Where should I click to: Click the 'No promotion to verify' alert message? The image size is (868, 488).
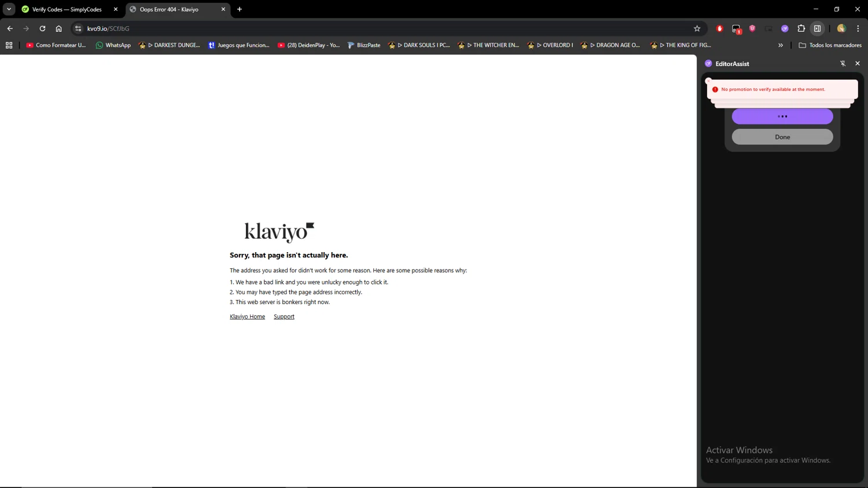click(x=773, y=89)
